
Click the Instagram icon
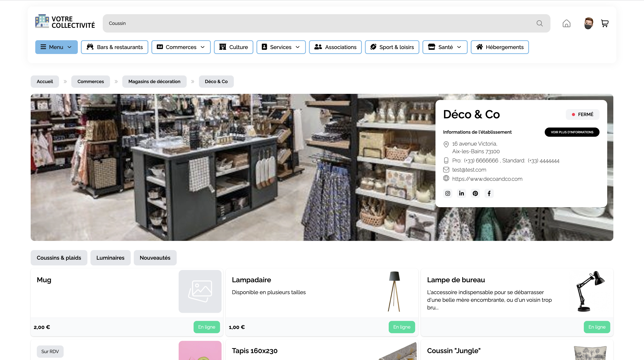tap(448, 193)
